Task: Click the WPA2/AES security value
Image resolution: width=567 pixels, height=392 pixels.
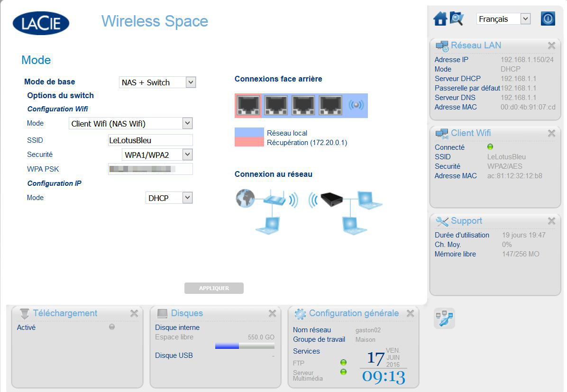Action: pyautogui.click(x=505, y=166)
